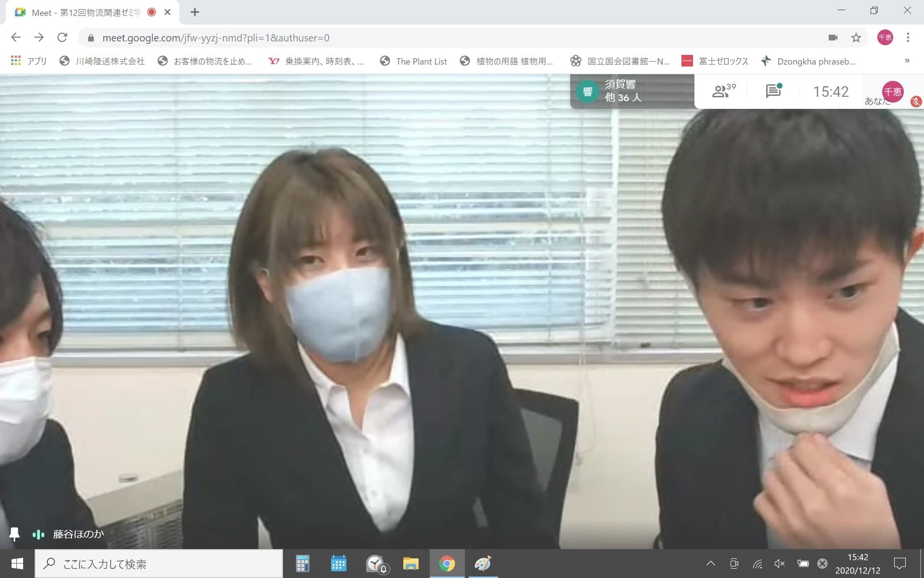This screenshot has height=578, width=924.
Task: Click the muted microphone indicator on your tile
Action: 916,102
